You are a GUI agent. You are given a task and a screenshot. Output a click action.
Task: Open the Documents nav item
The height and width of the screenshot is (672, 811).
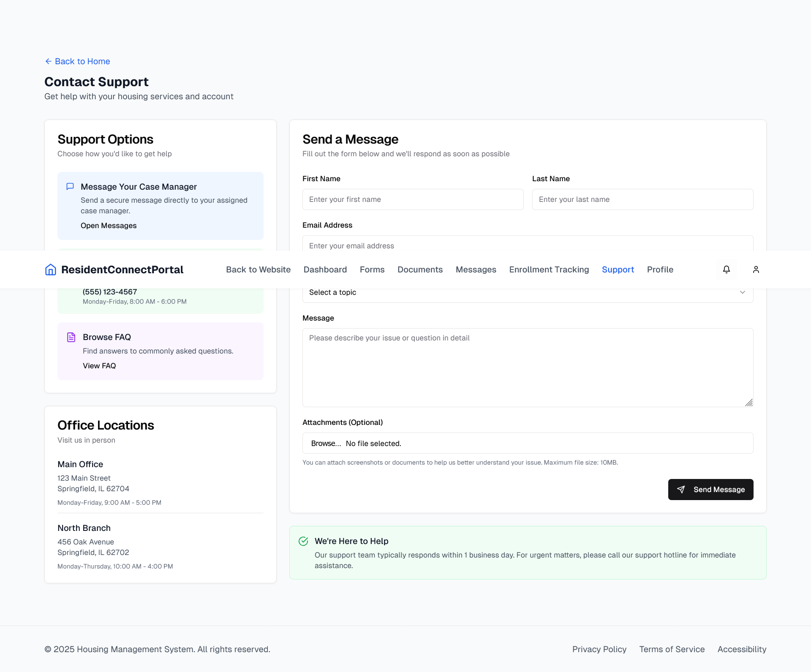point(420,269)
